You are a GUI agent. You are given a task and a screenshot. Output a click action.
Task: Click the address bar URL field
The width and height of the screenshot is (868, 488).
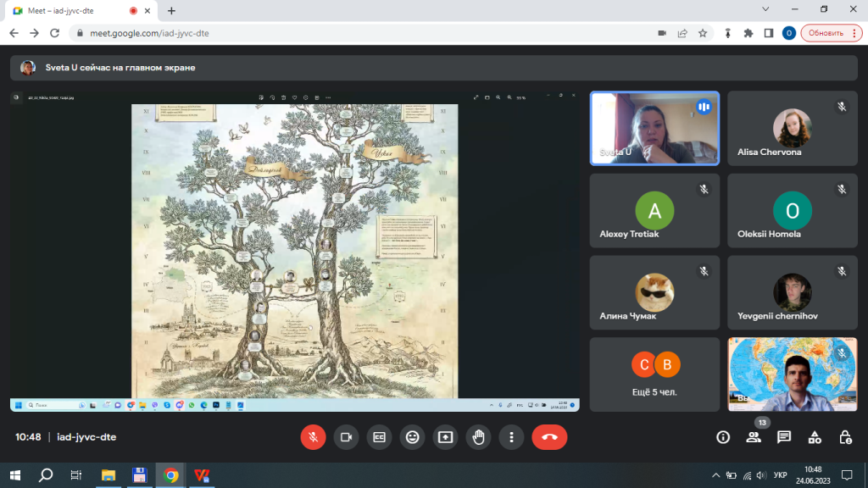click(x=339, y=33)
